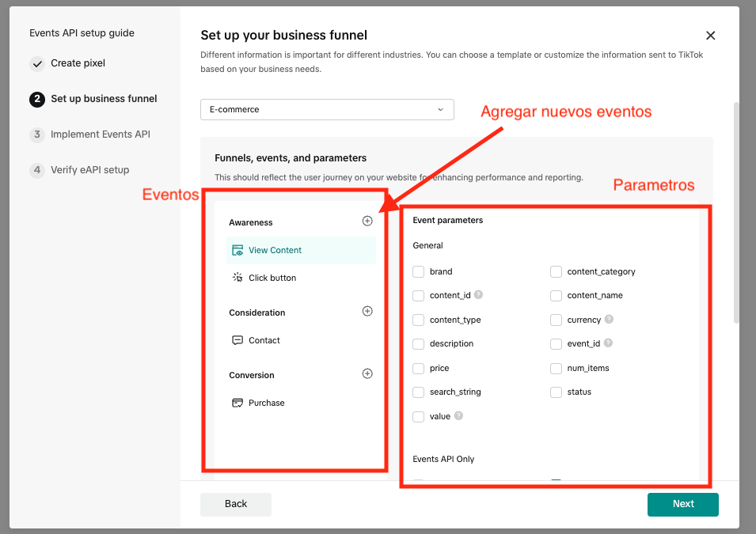Click the Consideration funnel heading

257,312
